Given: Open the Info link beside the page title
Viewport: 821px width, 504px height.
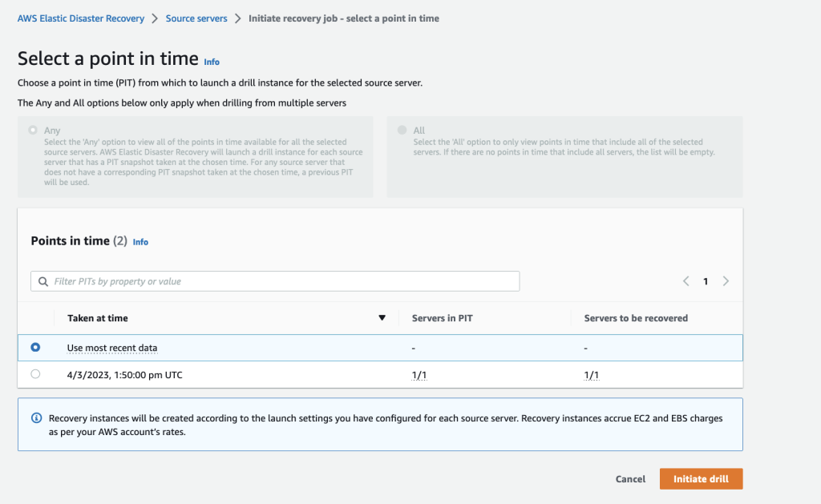Looking at the screenshot, I should pyautogui.click(x=212, y=62).
